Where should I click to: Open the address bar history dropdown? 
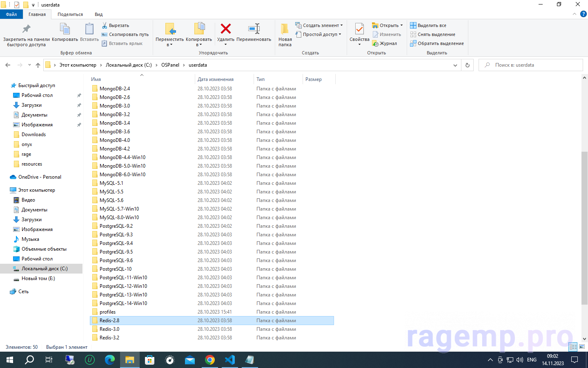pos(455,65)
